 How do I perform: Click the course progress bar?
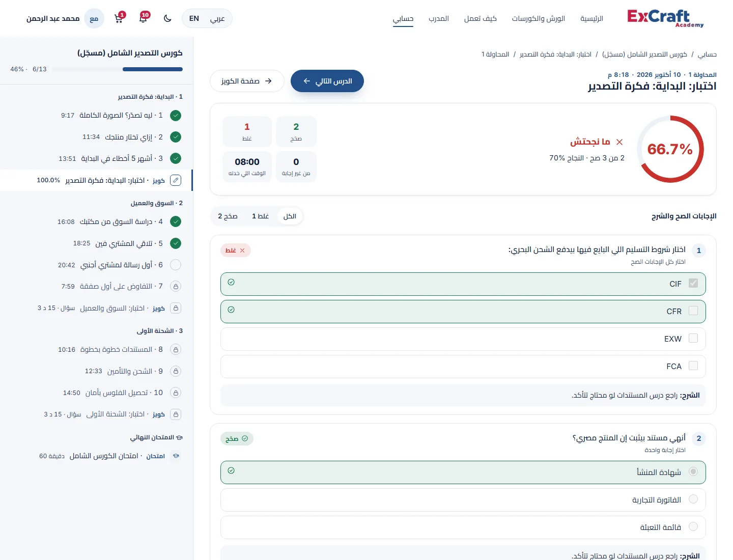(x=117, y=69)
